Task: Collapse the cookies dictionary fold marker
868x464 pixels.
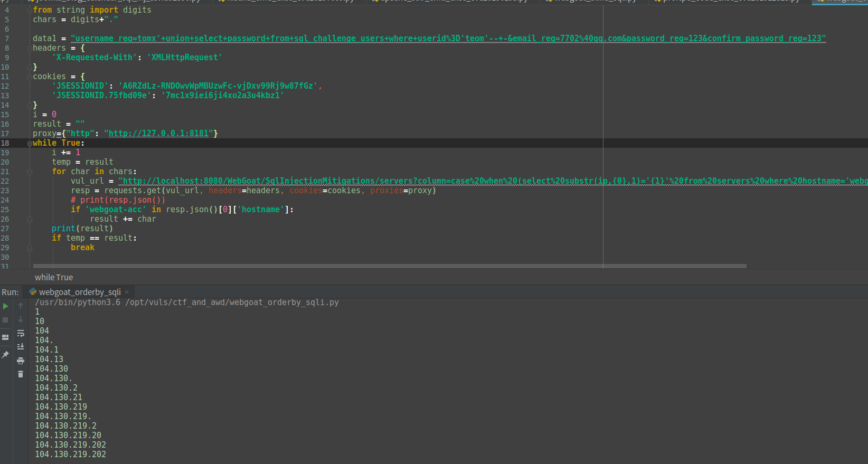Action: [30, 77]
